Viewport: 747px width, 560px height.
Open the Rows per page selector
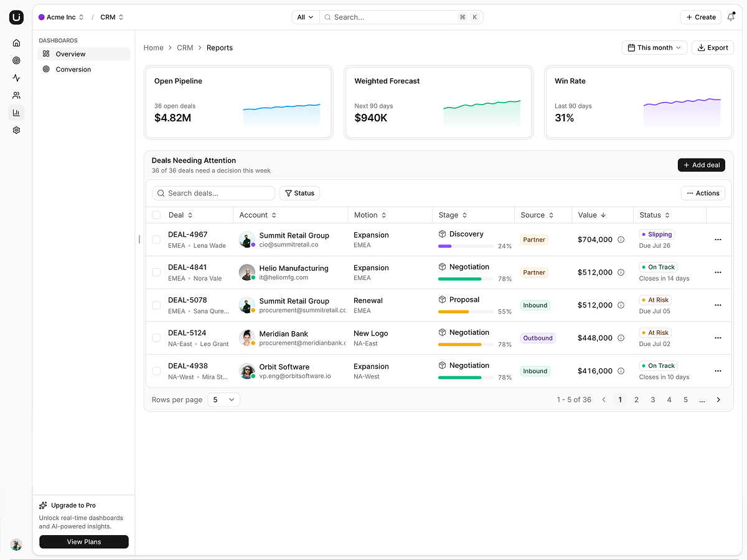(223, 399)
